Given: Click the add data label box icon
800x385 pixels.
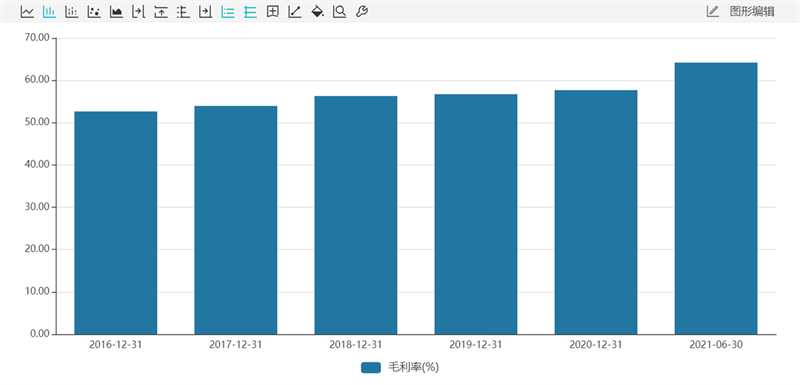Looking at the screenshot, I should [272, 12].
